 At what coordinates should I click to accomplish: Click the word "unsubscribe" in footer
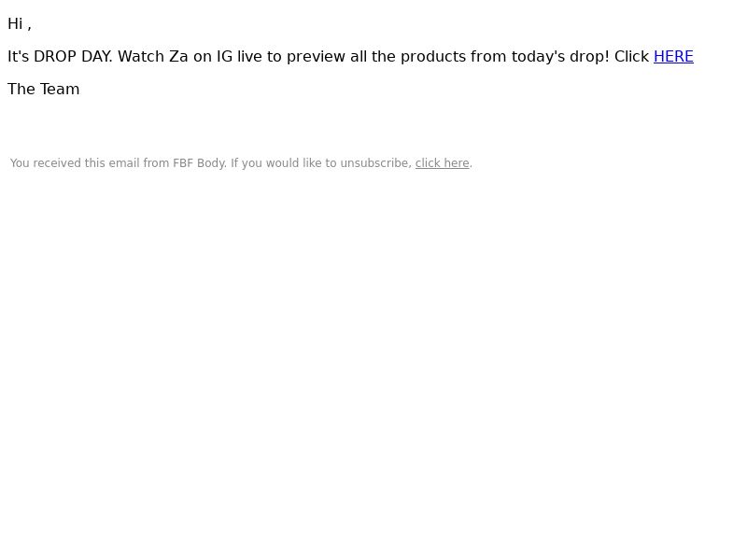coord(374,163)
